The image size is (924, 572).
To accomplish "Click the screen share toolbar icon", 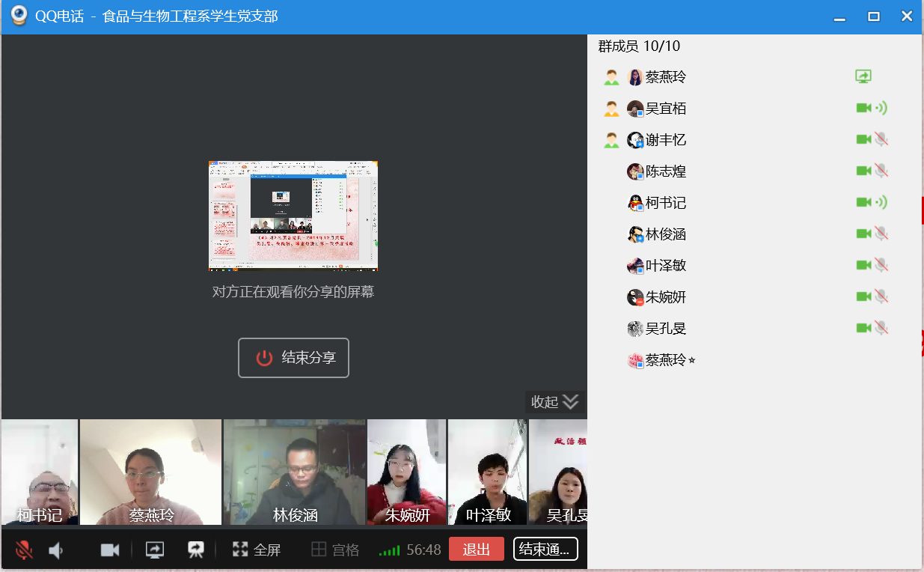I will tap(155, 550).
